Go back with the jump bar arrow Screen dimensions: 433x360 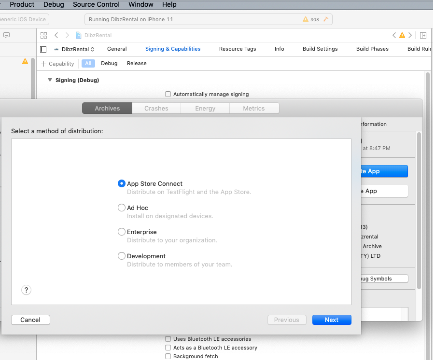[x=56, y=35]
